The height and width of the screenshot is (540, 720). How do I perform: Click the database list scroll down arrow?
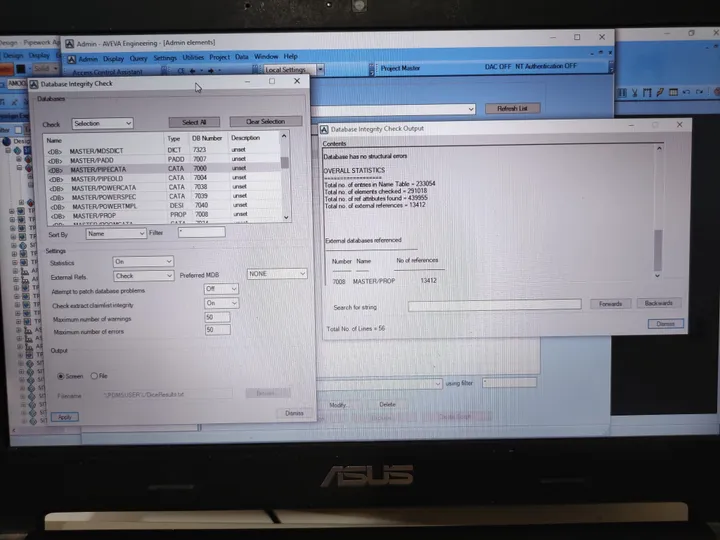click(286, 217)
